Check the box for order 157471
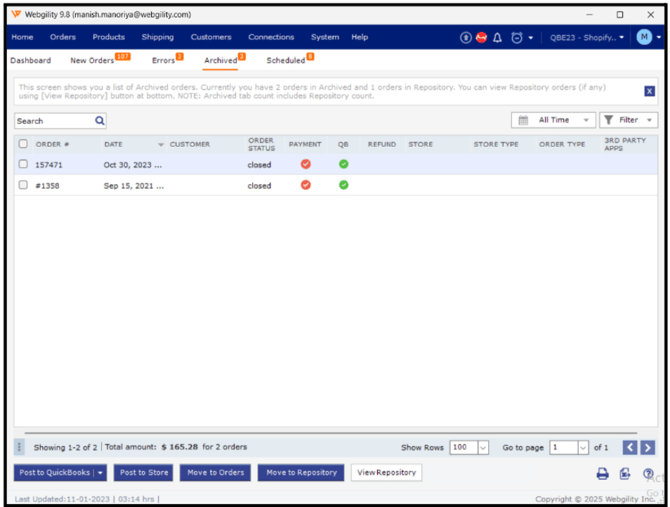The width and height of the screenshot is (670, 507). tap(23, 164)
